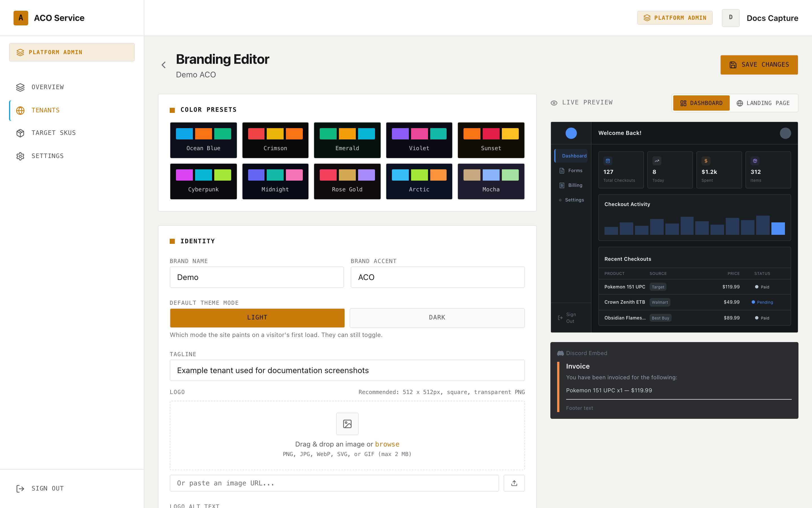Click the Brand Accent input field
The height and width of the screenshot is (508, 812).
coord(438,277)
